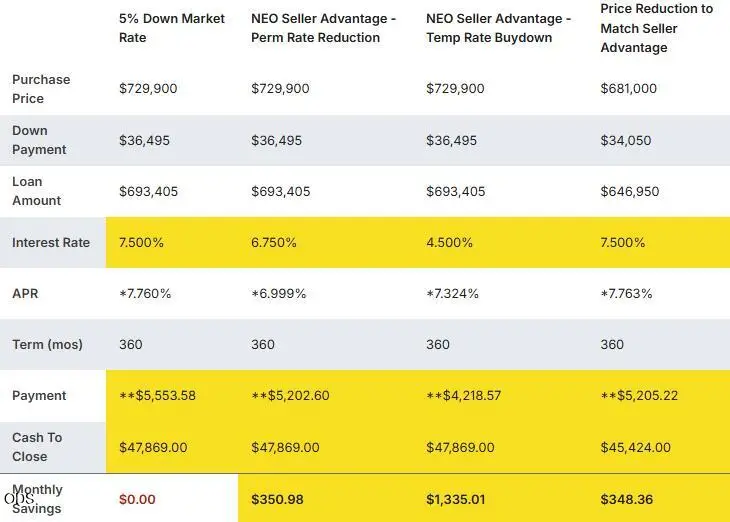Select the $34,050 down payment value
The image size is (730, 522).
tap(626, 140)
